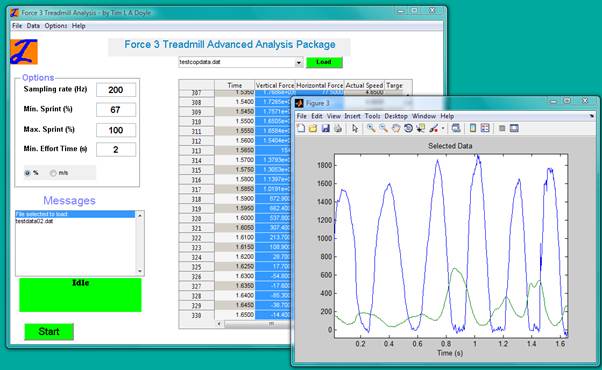Select the percent radio button
This screenshot has height=370, width=602.
[27, 173]
